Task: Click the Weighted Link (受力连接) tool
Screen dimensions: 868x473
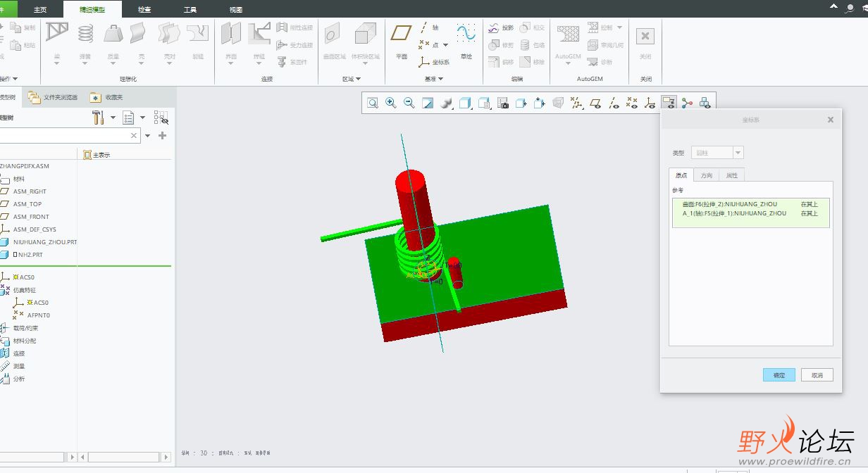Action: coord(295,45)
